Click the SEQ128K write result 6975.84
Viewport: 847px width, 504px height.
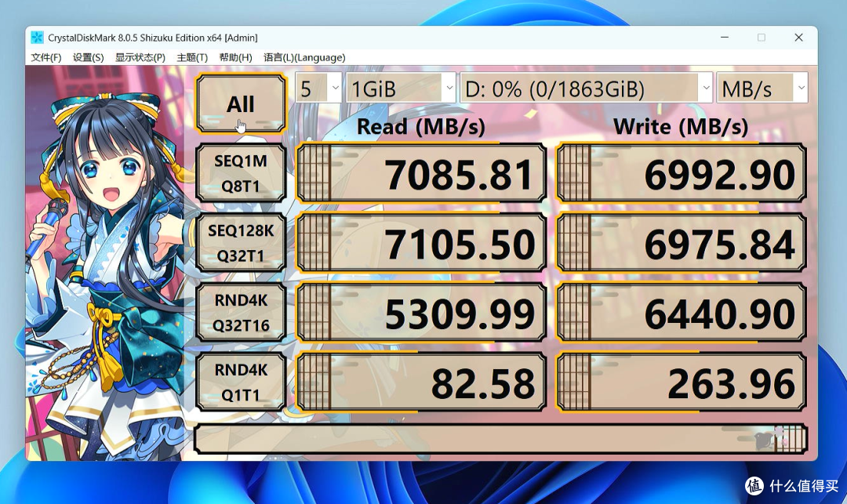pos(682,242)
